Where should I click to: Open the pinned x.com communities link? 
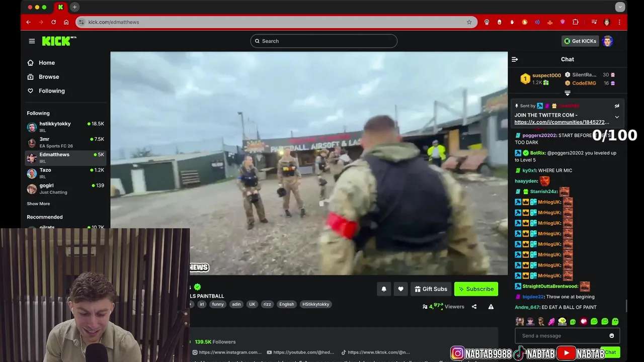[x=561, y=122]
